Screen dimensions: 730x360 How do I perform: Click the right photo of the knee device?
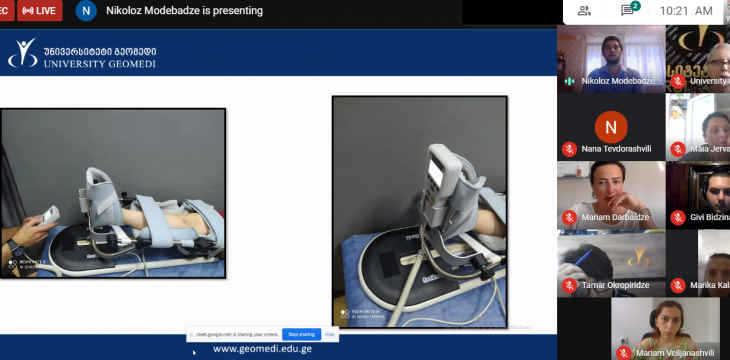pyautogui.click(x=419, y=211)
